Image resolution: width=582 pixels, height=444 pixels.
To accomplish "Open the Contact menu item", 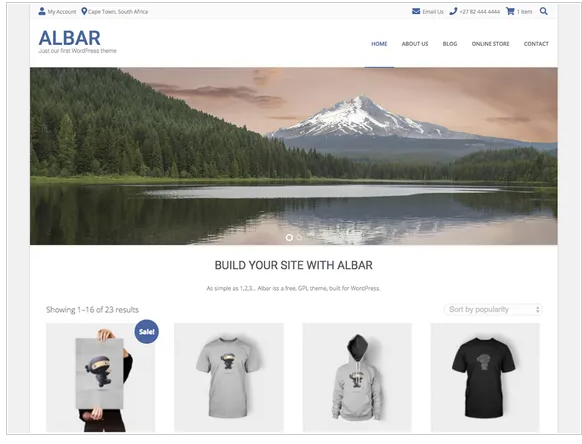I will coord(536,44).
